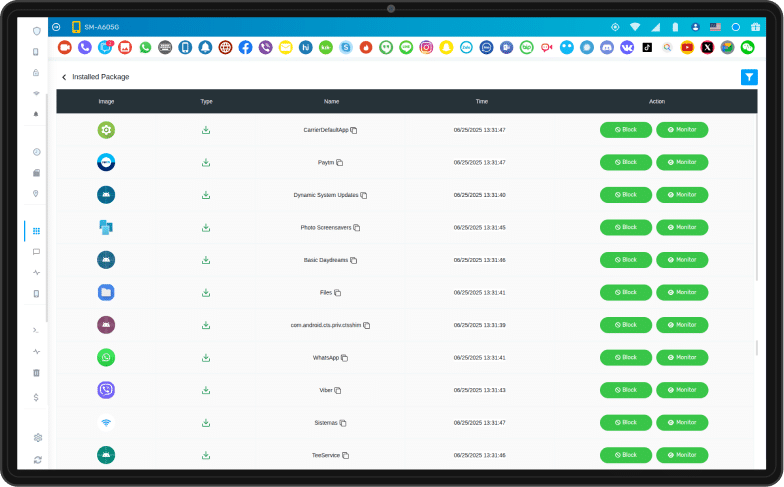The height and width of the screenshot is (487, 784).
Task: Block the CarrierDefaultApp package
Action: [626, 130]
